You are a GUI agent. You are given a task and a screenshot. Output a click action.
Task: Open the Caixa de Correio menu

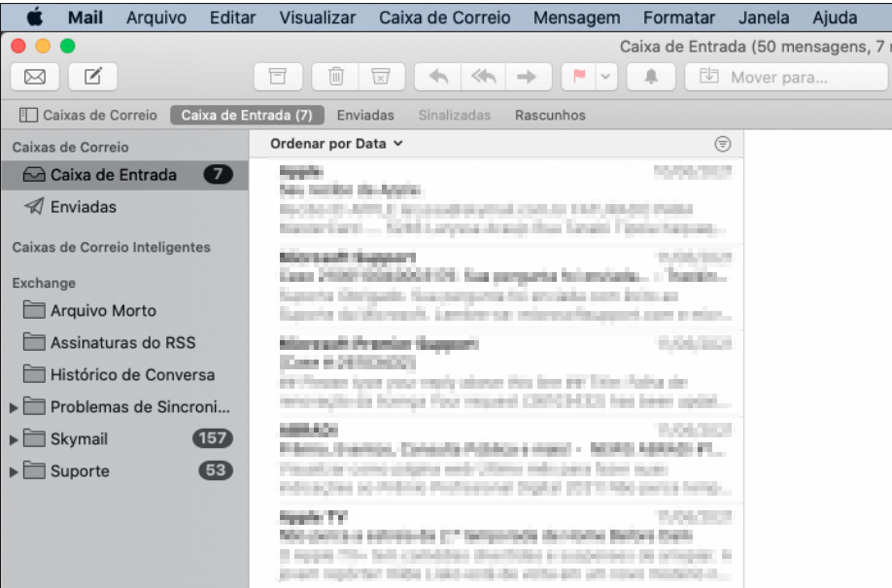tap(445, 17)
